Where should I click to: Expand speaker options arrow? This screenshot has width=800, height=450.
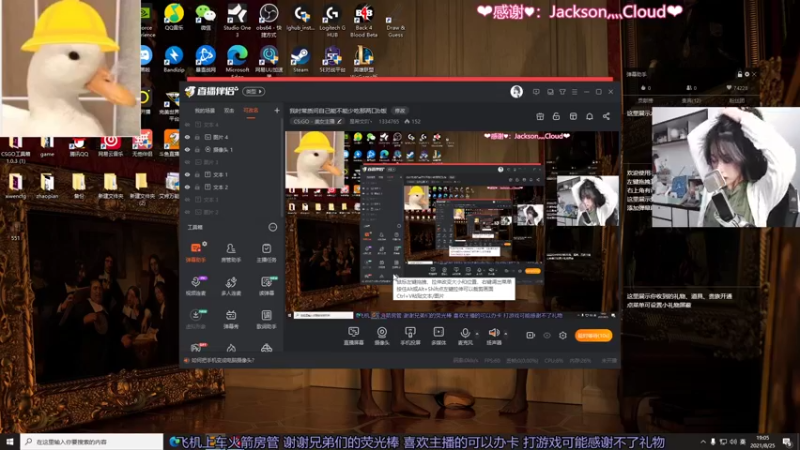click(x=506, y=334)
